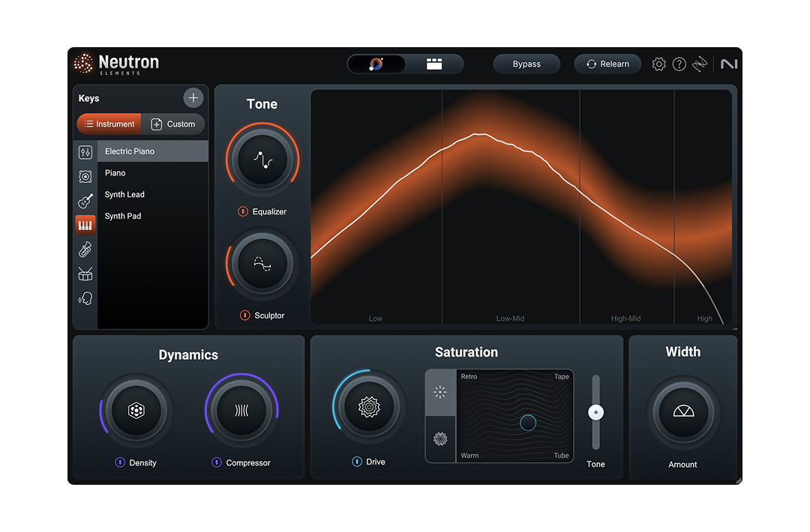Switch to module chain view at top
Image resolution: width=810 pixels, height=532 pixels.
435,64
